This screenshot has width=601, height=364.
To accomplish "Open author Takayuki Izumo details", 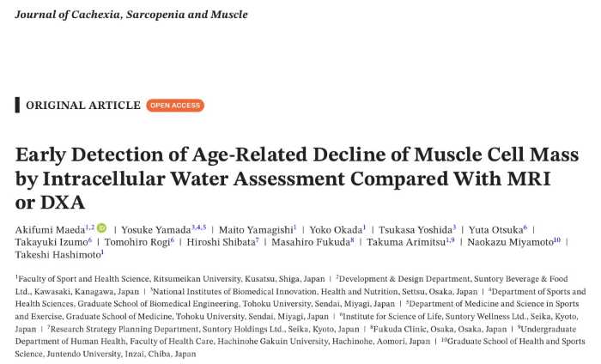I will coord(52,242).
